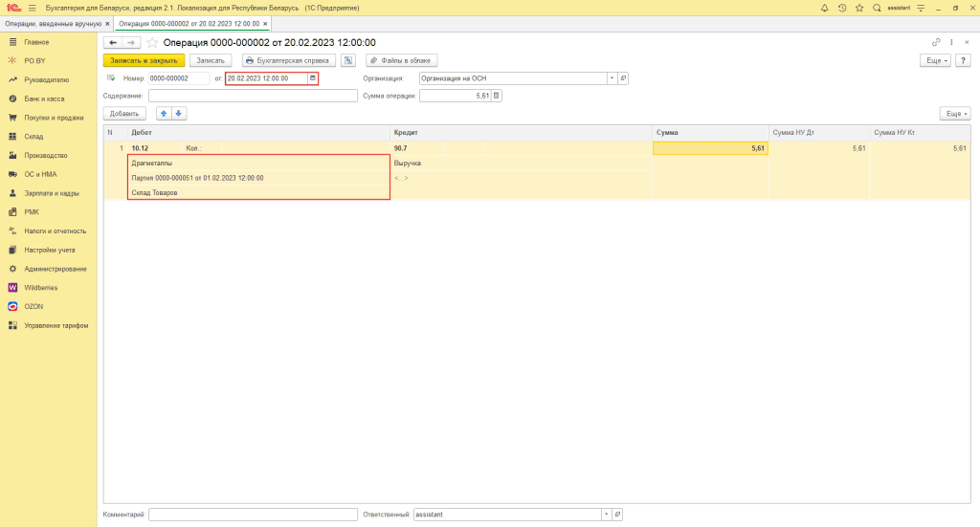The image size is (980, 527).
Task: Open calendar picker in date field
Action: [312, 78]
